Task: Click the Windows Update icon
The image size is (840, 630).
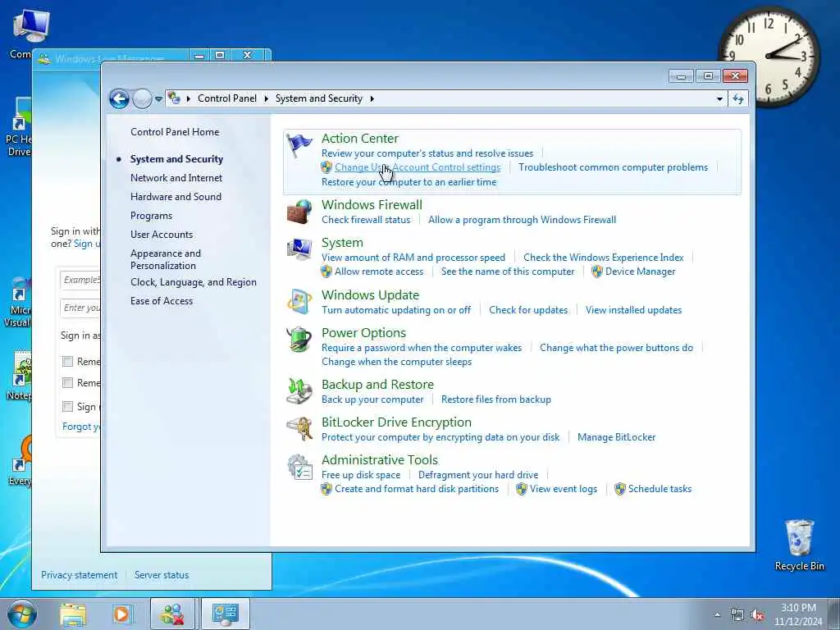Action: [x=299, y=302]
